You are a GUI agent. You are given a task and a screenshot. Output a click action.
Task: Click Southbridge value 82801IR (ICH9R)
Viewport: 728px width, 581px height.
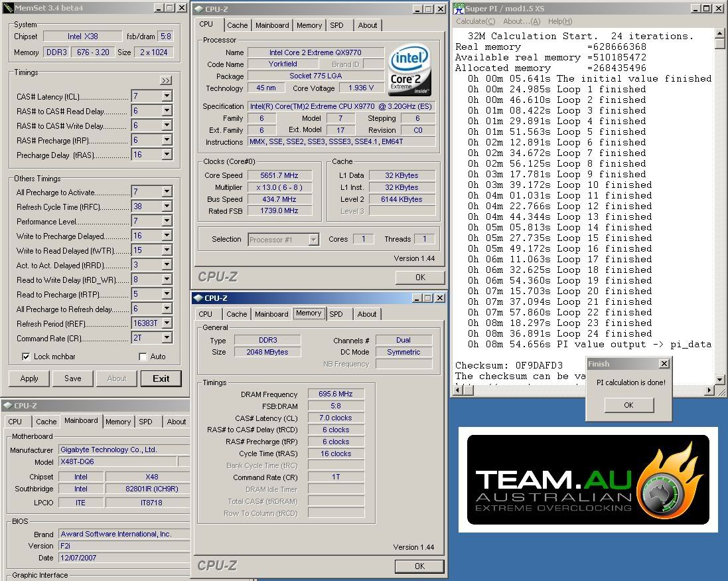pos(147,489)
